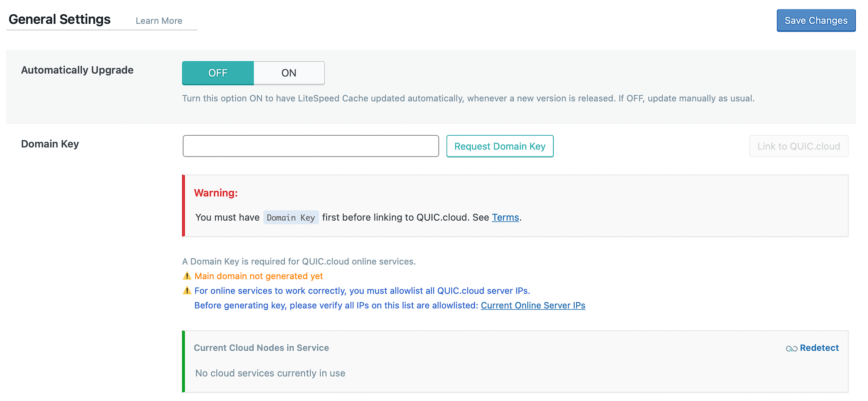
Task: Click the allowlist all QUIC.cloud server IPs sentence
Action: 362,291
